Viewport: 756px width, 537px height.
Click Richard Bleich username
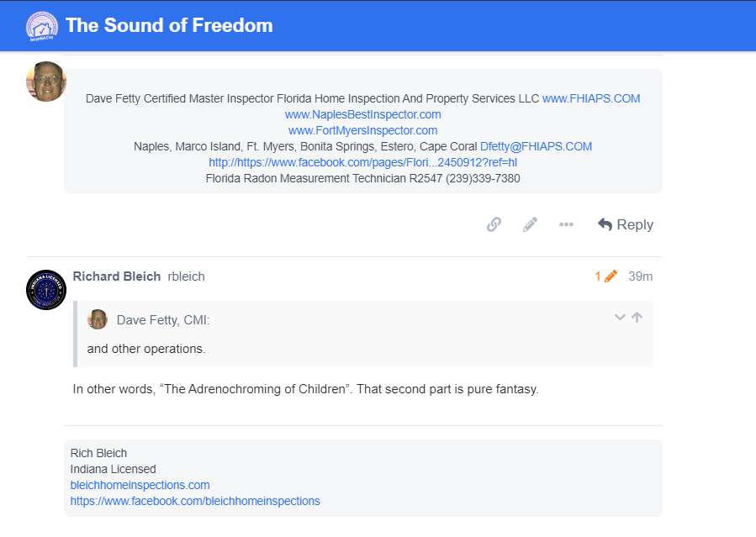117,276
